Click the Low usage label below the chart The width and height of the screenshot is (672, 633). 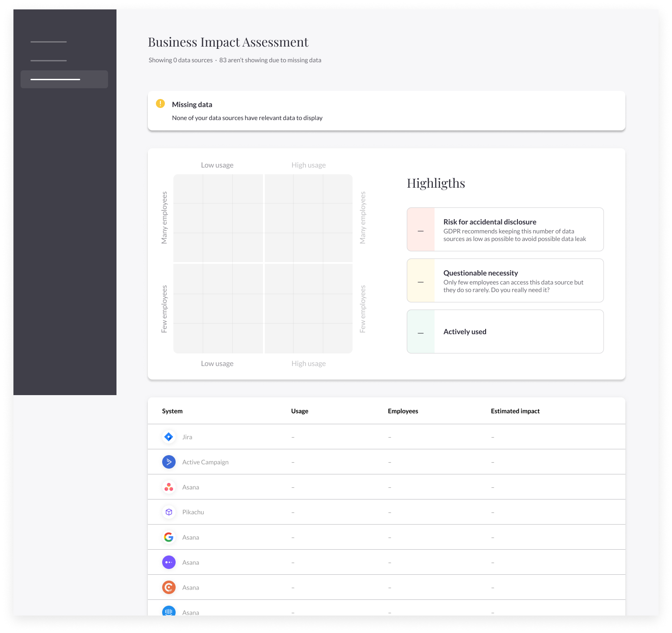pos(217,363)
